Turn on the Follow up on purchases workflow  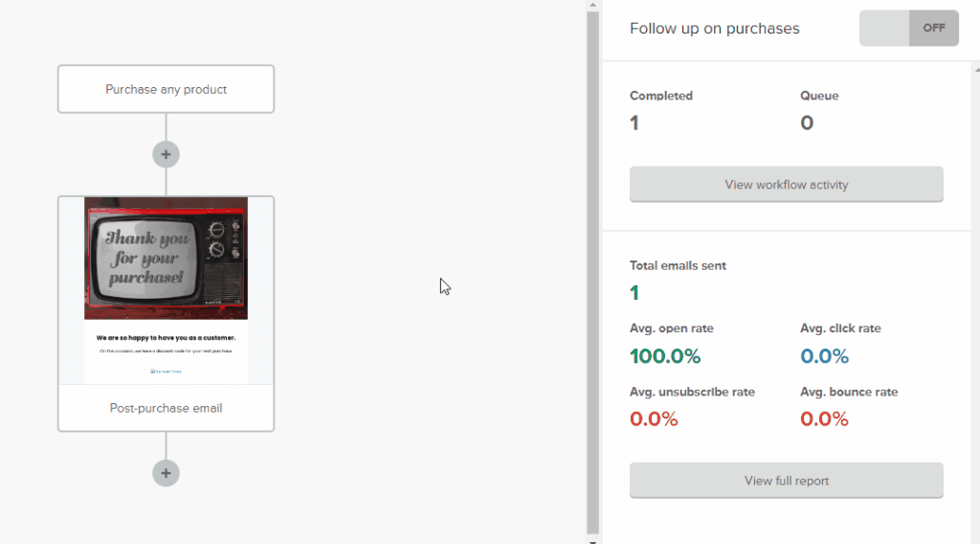pos(908,29)
